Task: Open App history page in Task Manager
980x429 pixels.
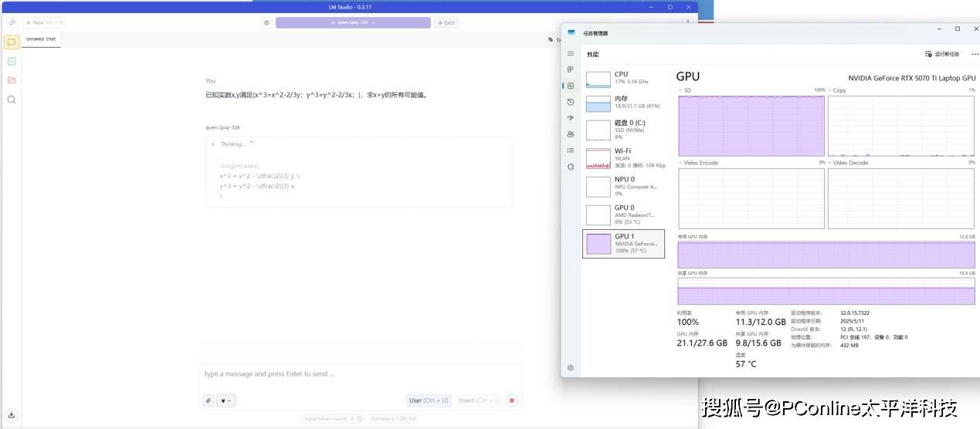Action: pos(571,102)
